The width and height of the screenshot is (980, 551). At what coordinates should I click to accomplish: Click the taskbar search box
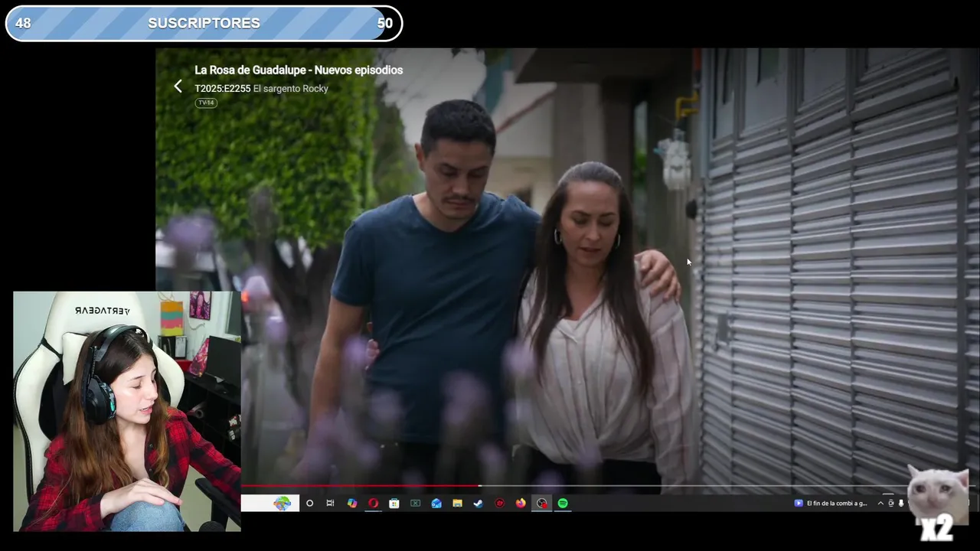coord(270,503)
